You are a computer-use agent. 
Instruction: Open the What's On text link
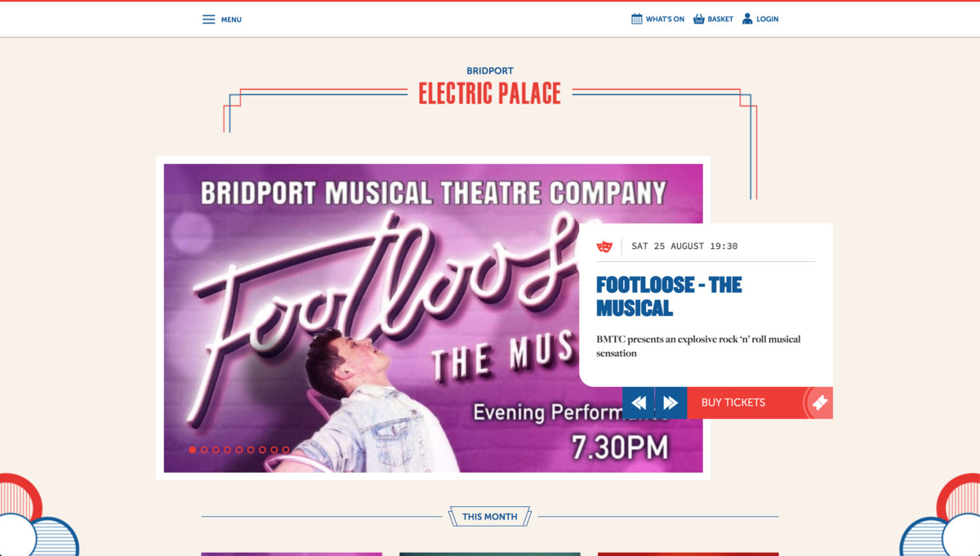click(x=665, y=20)
